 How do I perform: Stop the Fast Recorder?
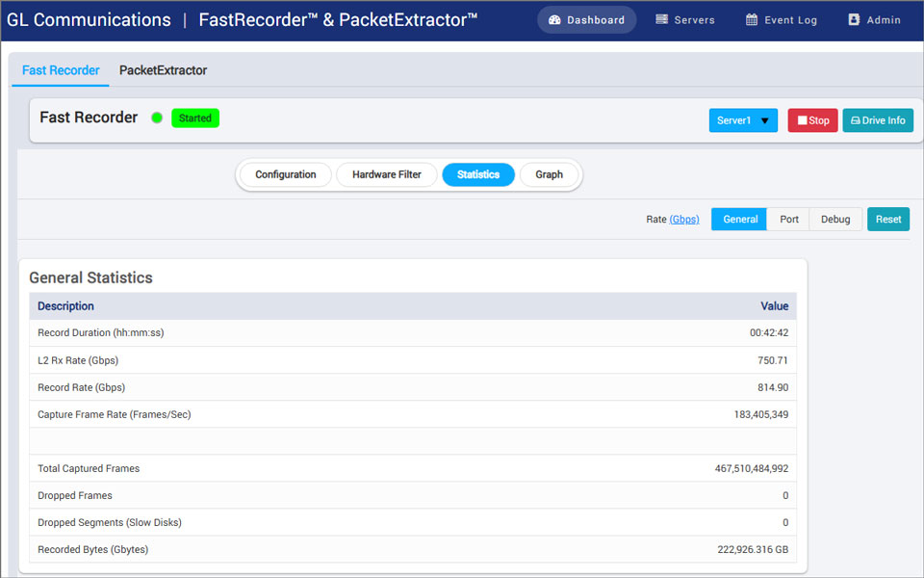(x=812, y=120)
